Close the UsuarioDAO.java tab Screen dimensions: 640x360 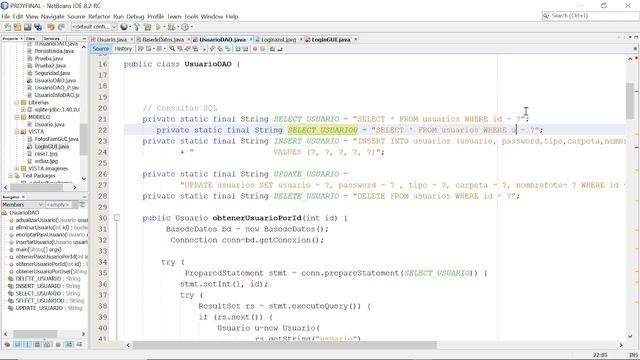tap(251, 40)
